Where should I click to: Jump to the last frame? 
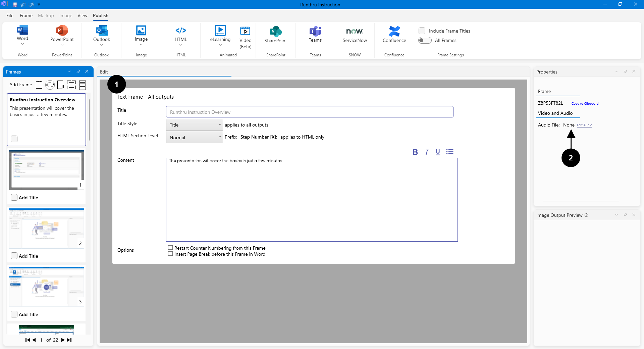[69, 340]
